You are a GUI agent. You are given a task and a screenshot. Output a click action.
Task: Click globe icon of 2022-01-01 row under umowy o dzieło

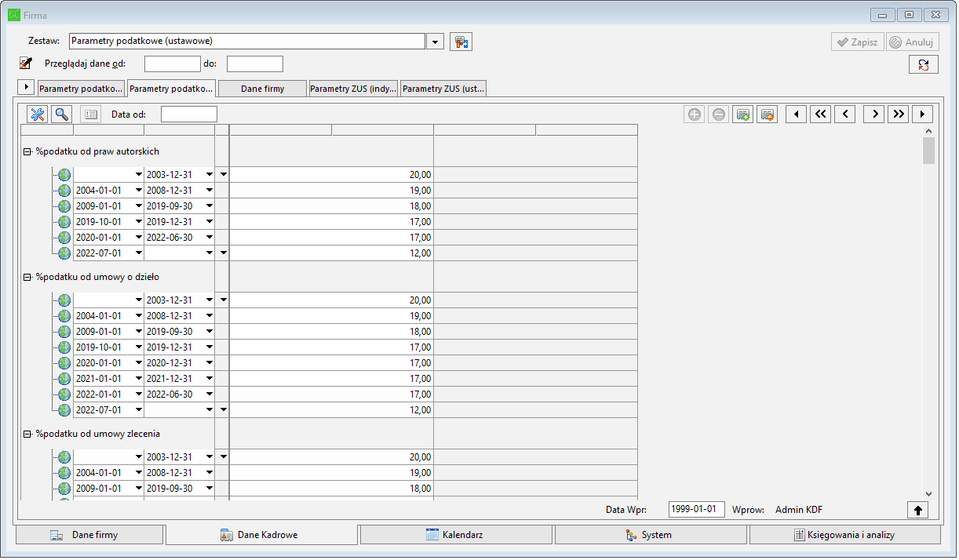(64, 395)
